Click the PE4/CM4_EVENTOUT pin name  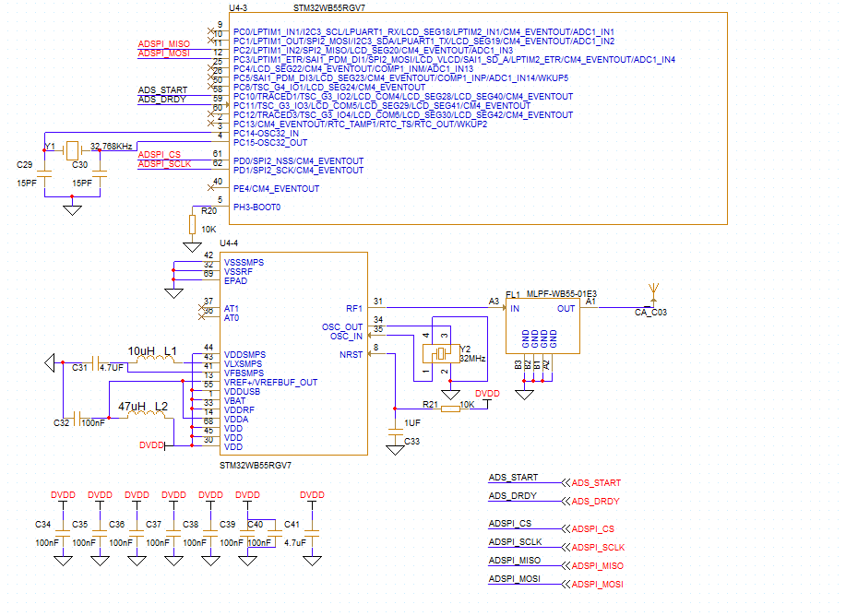[x=276, y=189]
